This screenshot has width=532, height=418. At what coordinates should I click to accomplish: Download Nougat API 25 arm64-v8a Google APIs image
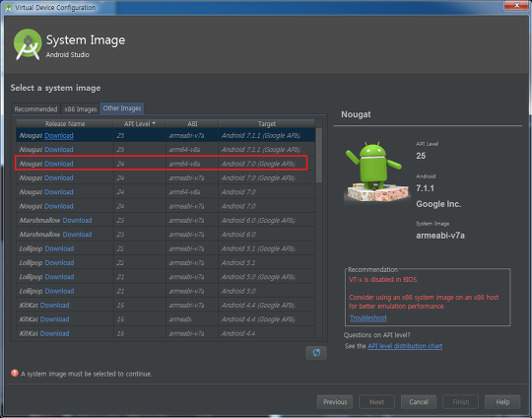(59, 150)
